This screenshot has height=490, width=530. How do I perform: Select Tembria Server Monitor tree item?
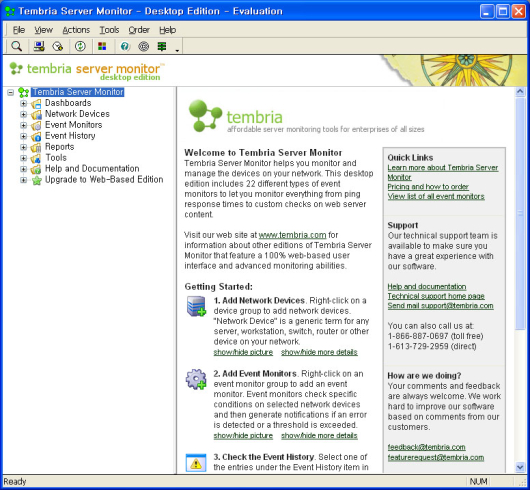click(x=78, y=92)
